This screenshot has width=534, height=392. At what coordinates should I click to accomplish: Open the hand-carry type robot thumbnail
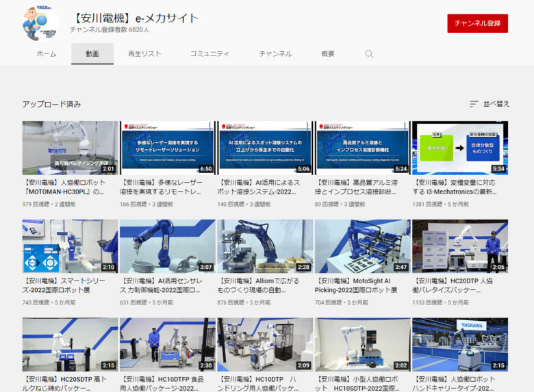pyautogui.click(x=460, y=344)
